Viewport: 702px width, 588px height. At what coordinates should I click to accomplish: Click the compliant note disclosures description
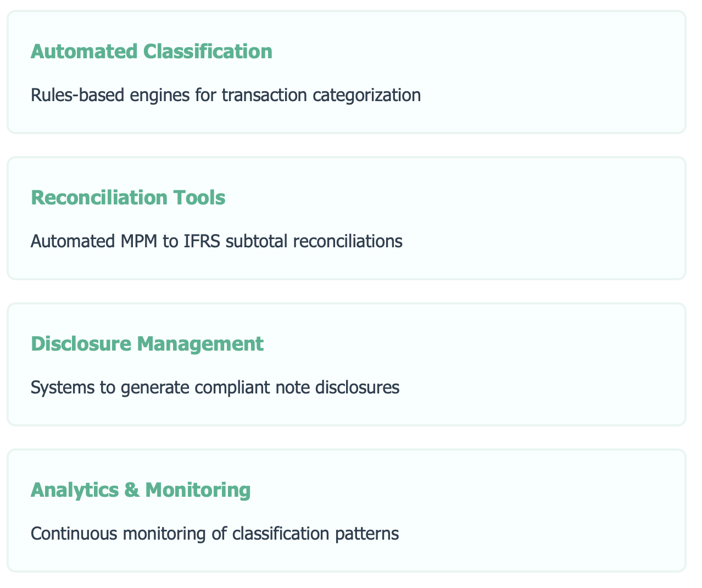[215, 387]
